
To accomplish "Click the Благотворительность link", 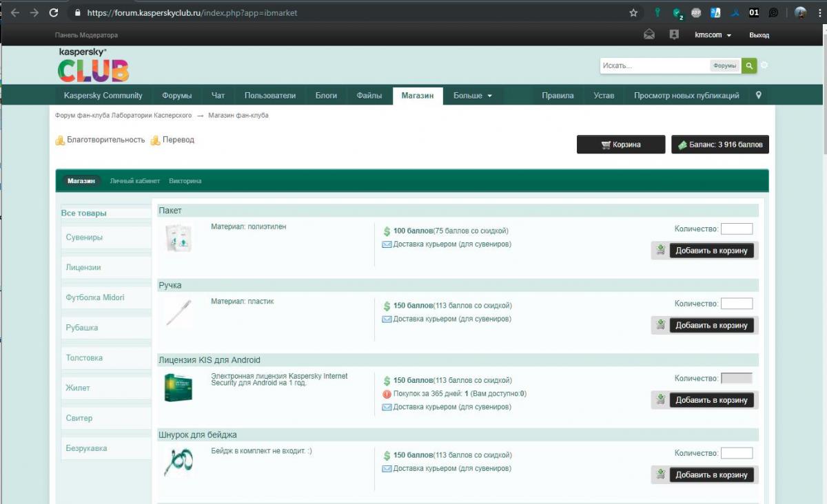I will [x=105, y=140].
